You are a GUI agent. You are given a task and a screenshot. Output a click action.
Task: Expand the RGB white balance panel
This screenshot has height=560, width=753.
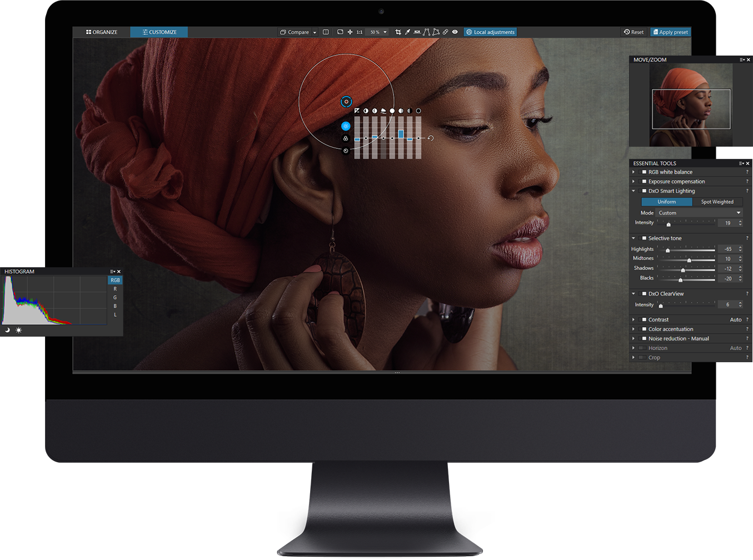click(x=633, y=172)
